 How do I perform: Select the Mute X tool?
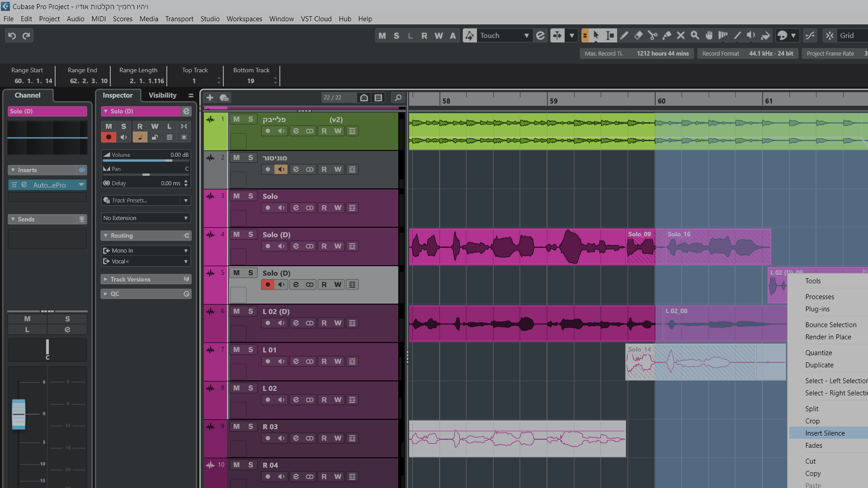680,35
